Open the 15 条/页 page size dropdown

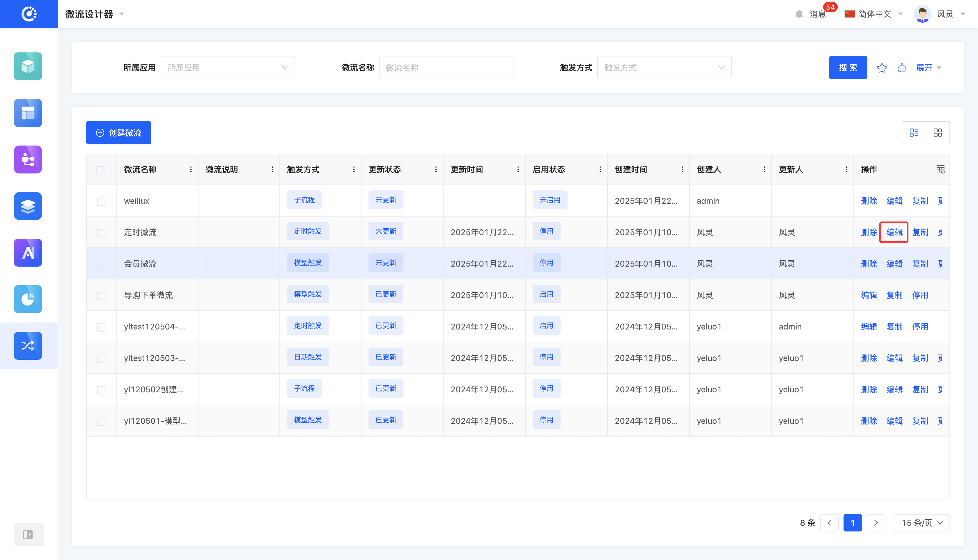click(x=922, y=523)
